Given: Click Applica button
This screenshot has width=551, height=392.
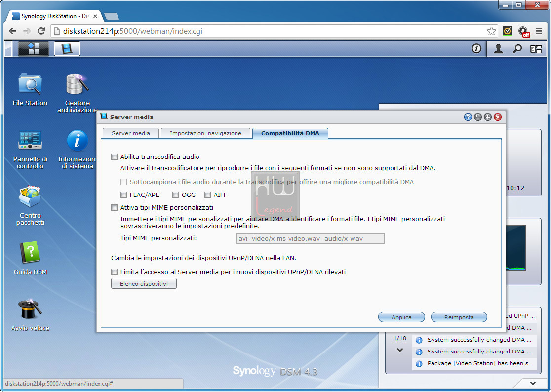Looking at the screenshot, I should 401,317.
